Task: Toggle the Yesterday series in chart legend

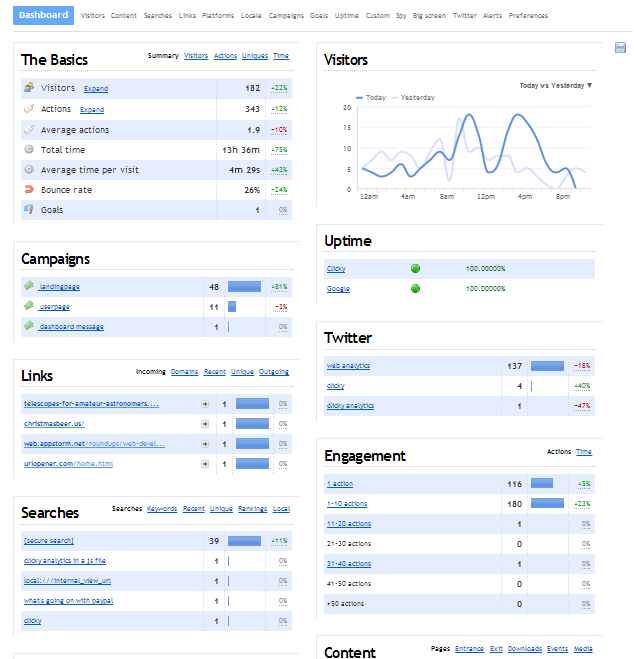Action: [416, 98]
